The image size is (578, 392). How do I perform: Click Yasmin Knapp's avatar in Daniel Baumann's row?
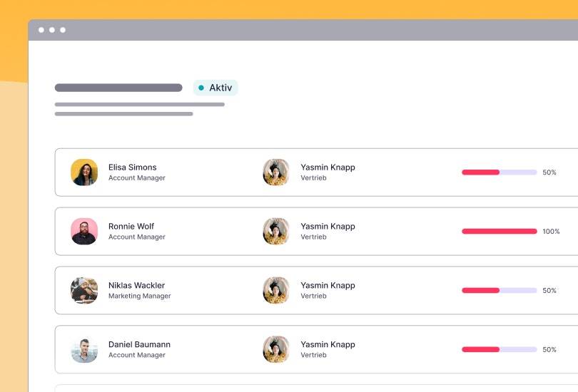coord(275,350)
